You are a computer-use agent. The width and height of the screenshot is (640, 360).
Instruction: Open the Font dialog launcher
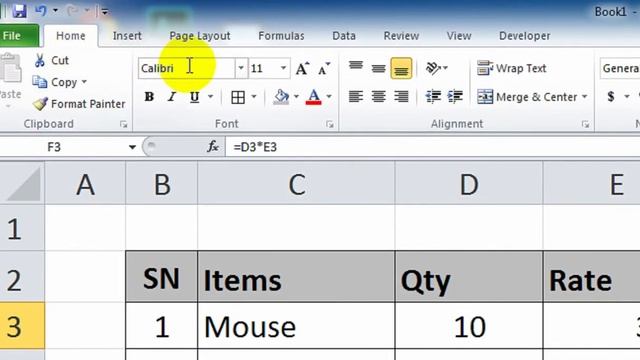point(330,124)
